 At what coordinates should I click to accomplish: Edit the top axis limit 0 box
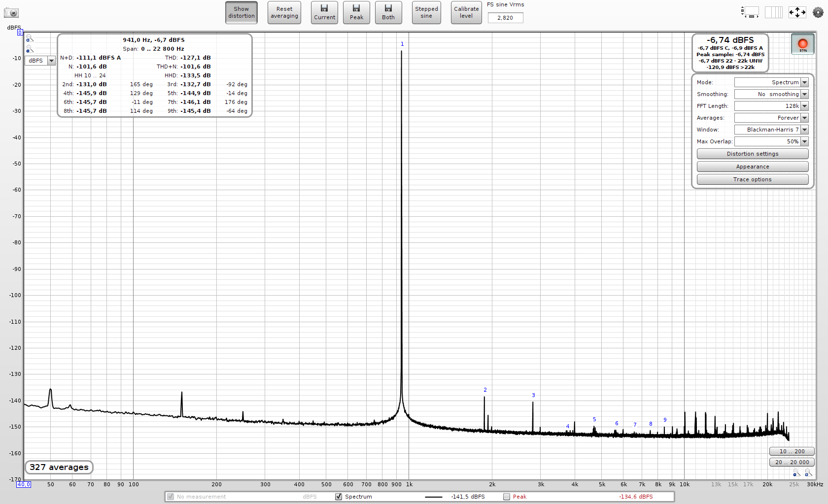click(20, 33)
